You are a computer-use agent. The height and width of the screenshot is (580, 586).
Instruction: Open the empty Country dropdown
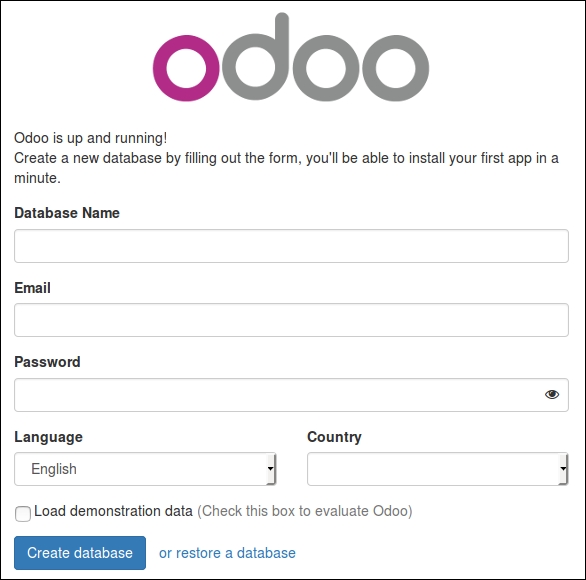tap(438, 469)
